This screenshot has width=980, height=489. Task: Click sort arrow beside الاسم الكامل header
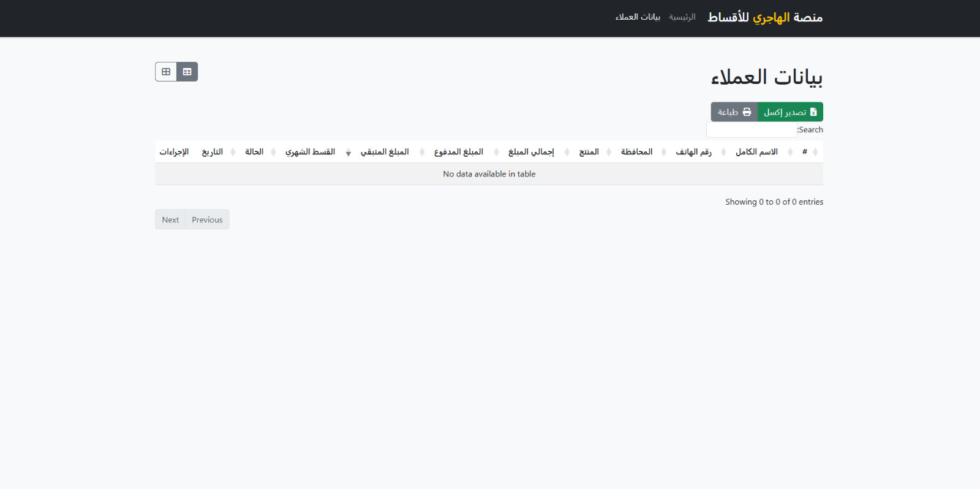(x=790, y=152)
